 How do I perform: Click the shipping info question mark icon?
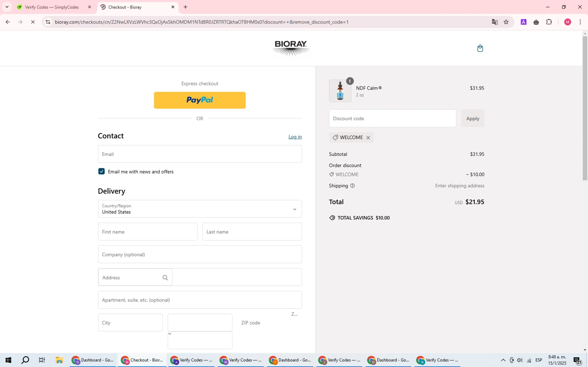(352, 186)
